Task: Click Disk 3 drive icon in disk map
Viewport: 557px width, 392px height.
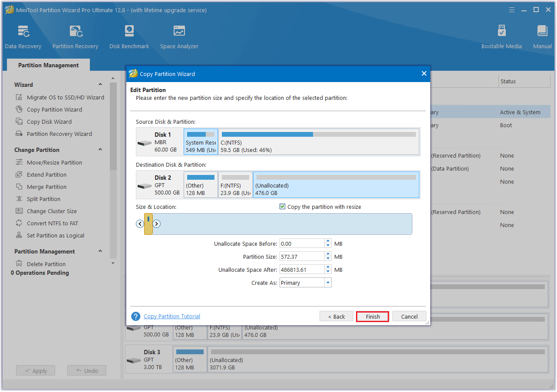Action: click(134, 360)
